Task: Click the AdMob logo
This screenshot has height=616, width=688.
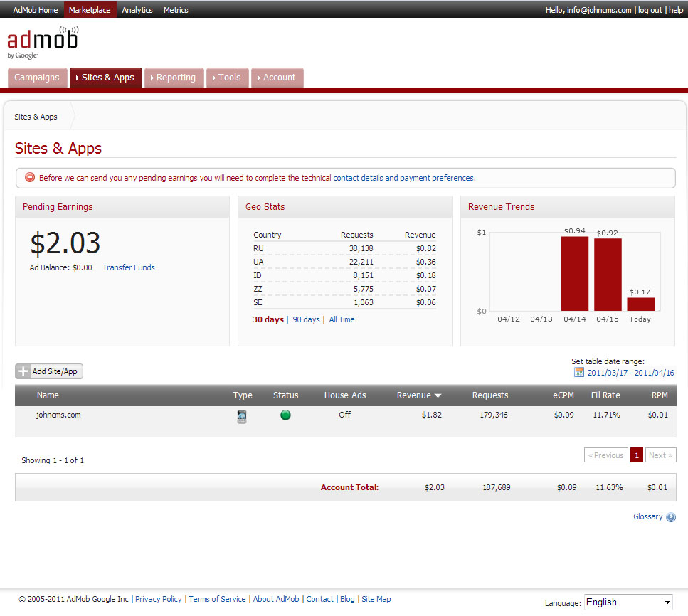Action: coord(43,42)
